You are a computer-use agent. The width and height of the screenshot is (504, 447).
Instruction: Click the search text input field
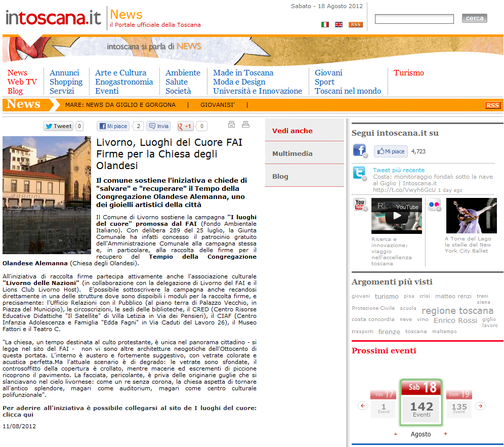(x=414, y=19)
